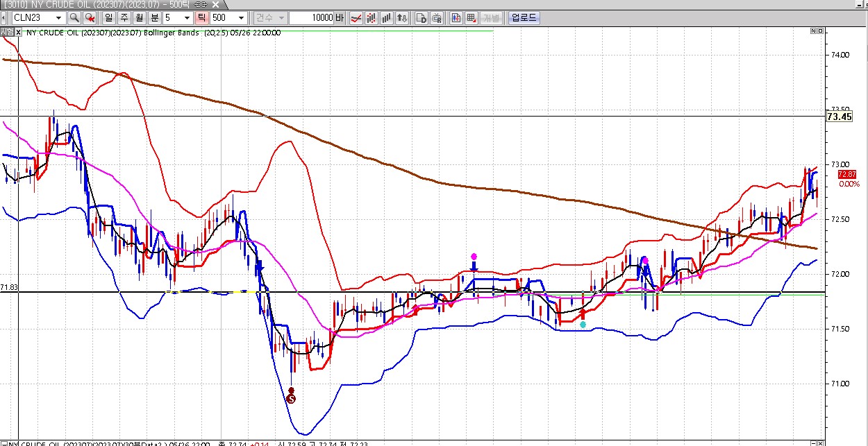Toggle the 틱 (tick) period button
Image resolution: width=868 pixels, height=446 pixels.
201,17
